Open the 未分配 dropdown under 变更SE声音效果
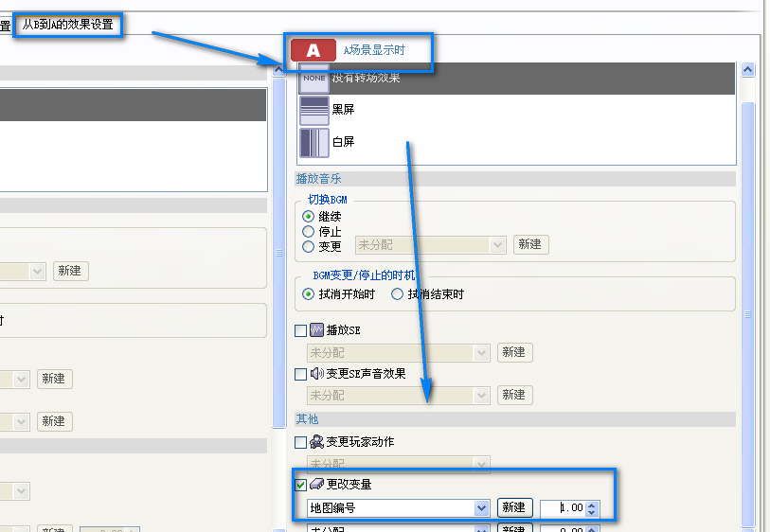Viewport: 770px width, 532px height. click(x=398, y=395)
